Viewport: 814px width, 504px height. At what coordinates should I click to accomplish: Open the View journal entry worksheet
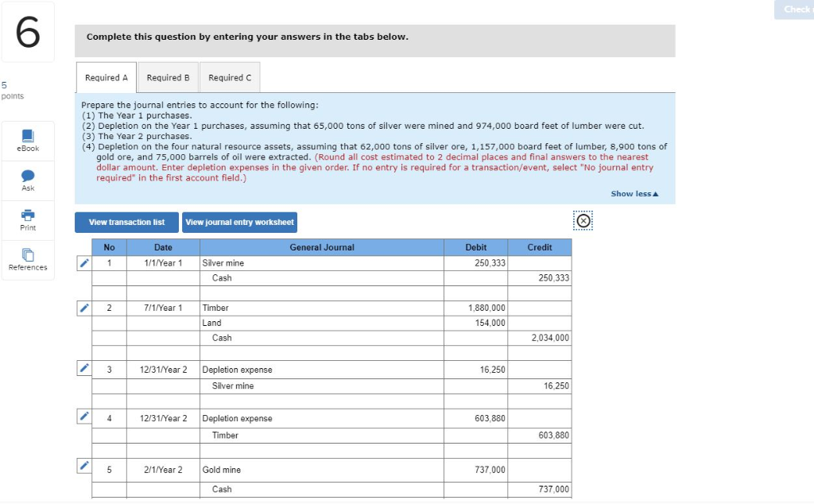[x=239, y=223]
